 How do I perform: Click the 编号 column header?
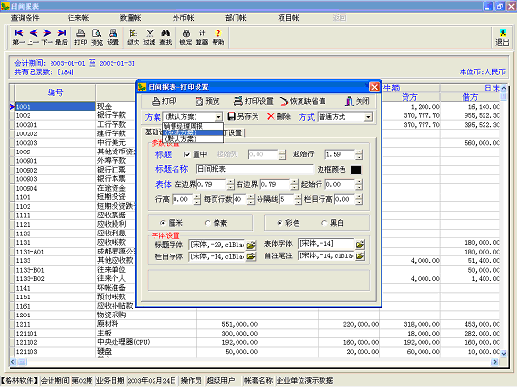click(55, 93)
